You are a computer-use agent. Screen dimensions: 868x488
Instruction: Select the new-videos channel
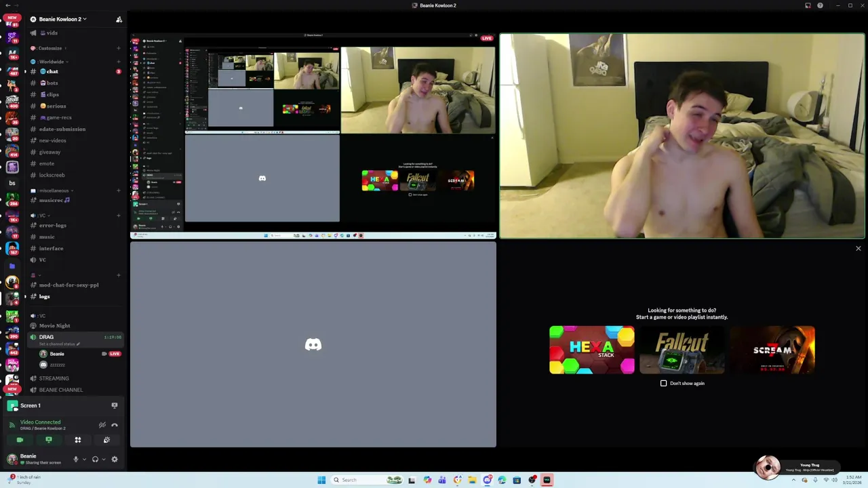[x=75, y=140]
